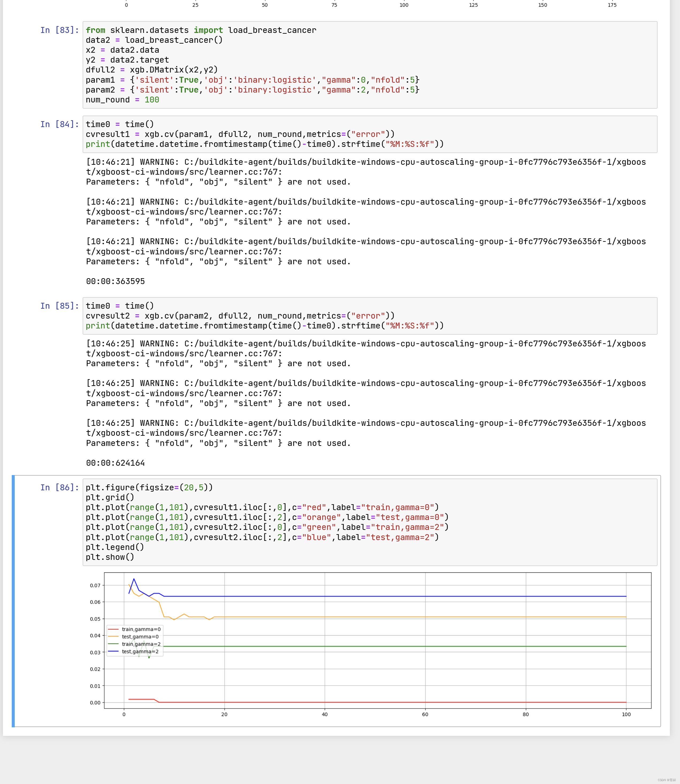Screen dimensions: 680x784
Task: Click the In [85] prompt label
Action: pos(60,306)
